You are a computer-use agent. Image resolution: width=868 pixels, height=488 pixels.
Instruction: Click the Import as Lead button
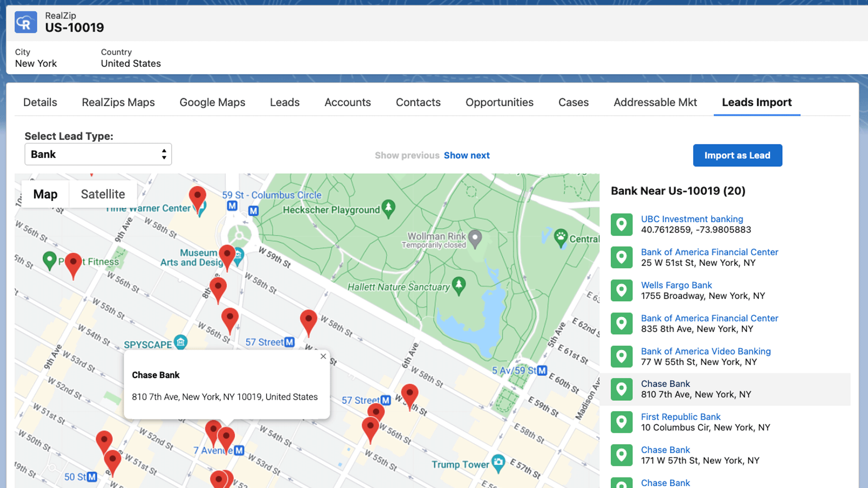coord(737,155)
